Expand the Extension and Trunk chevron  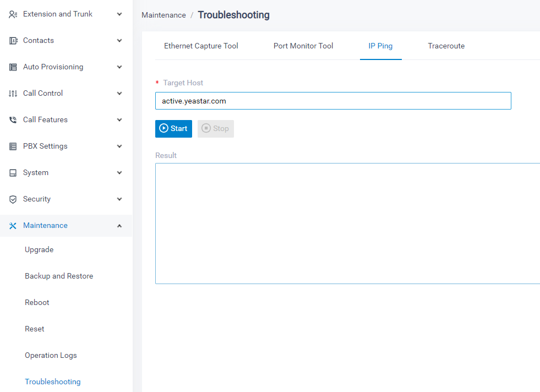click(119, 14)
